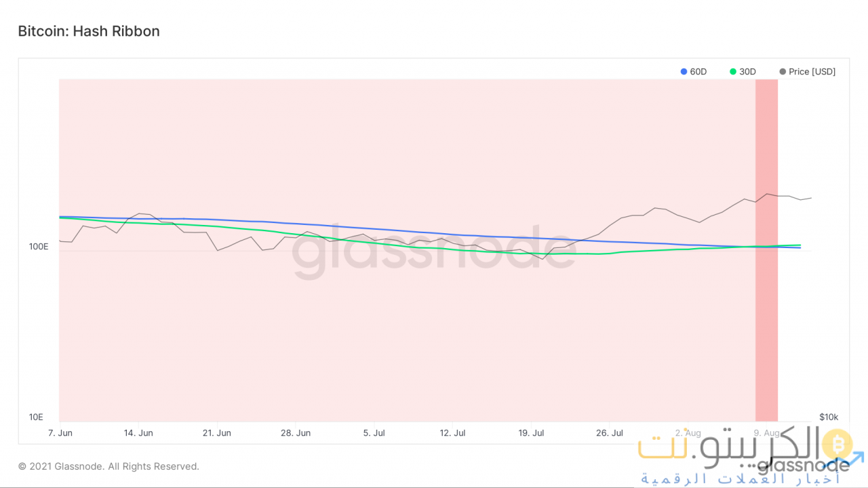
Task: Select the 7. Jun x-axis date label
Action: [60, 432]
